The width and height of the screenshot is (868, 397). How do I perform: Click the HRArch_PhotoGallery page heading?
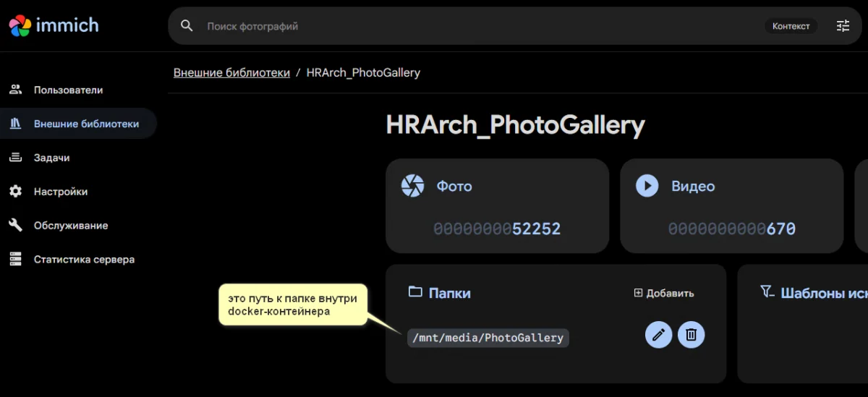(x=515, y=126)
